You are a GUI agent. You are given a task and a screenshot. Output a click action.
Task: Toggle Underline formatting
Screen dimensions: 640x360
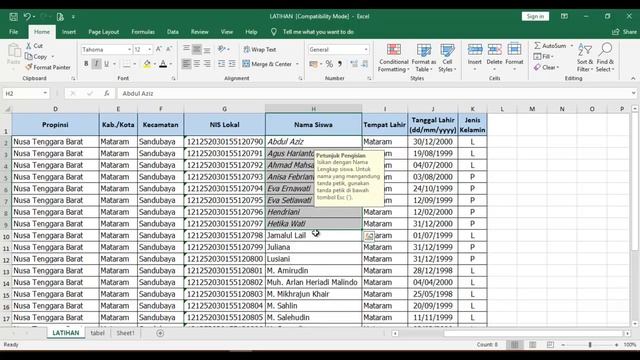click(x=107, y=64)
